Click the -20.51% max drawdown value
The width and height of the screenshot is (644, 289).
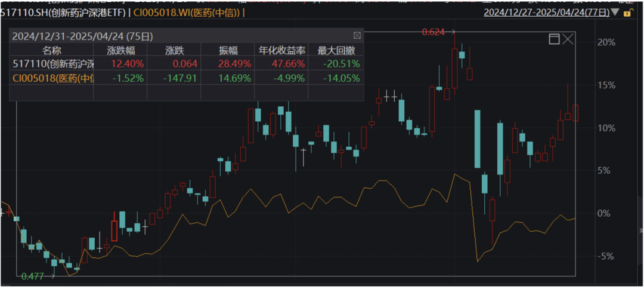tap(341, 64)
